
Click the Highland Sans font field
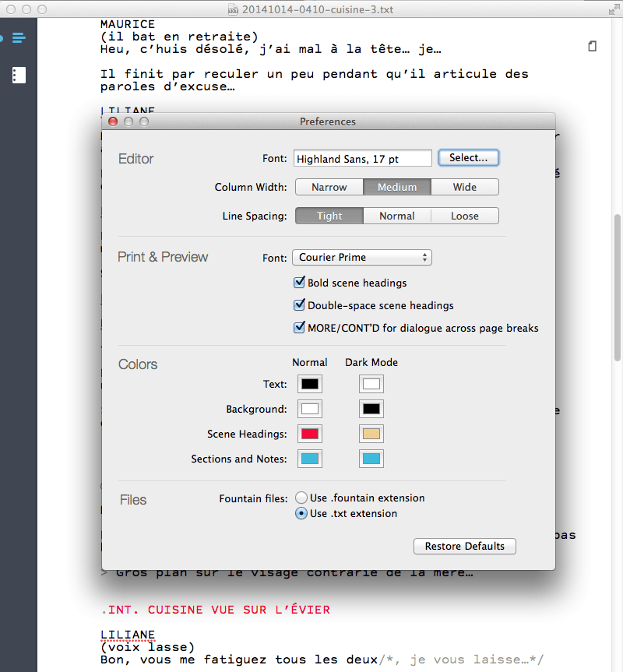pos(362,158)
